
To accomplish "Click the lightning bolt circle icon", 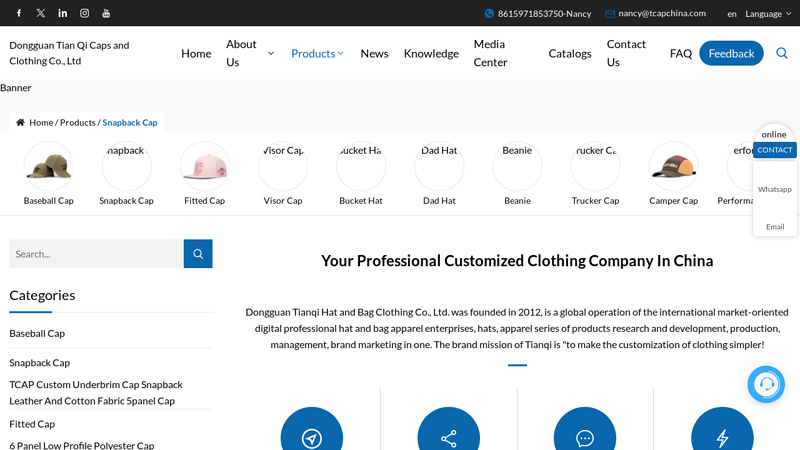I will [x=722, y=438].
